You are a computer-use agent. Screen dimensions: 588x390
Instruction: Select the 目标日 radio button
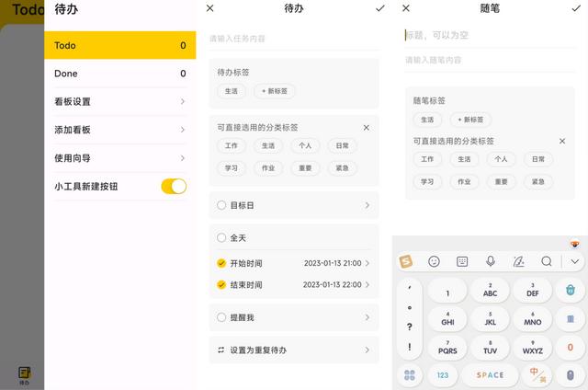pyautogui.click(x=221, y=205)
